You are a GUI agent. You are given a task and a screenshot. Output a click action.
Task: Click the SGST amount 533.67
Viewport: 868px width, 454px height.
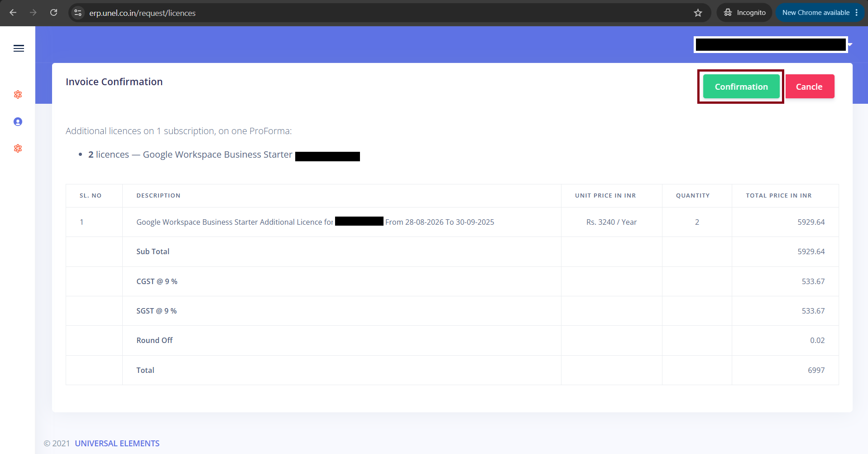pyautogui.click(x=813, y=311)
